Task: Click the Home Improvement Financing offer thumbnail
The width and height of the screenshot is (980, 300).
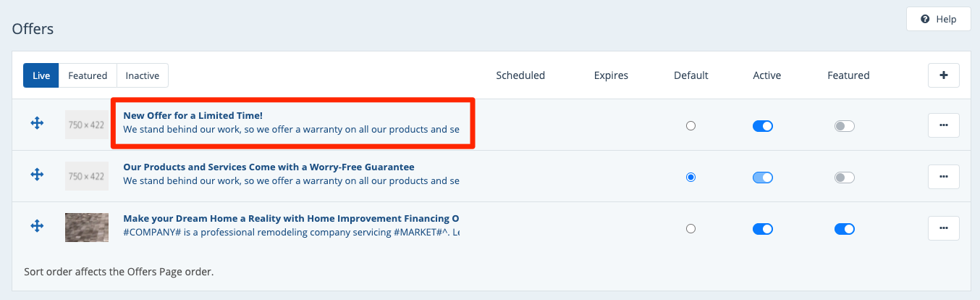Action: tap(87, 228)
